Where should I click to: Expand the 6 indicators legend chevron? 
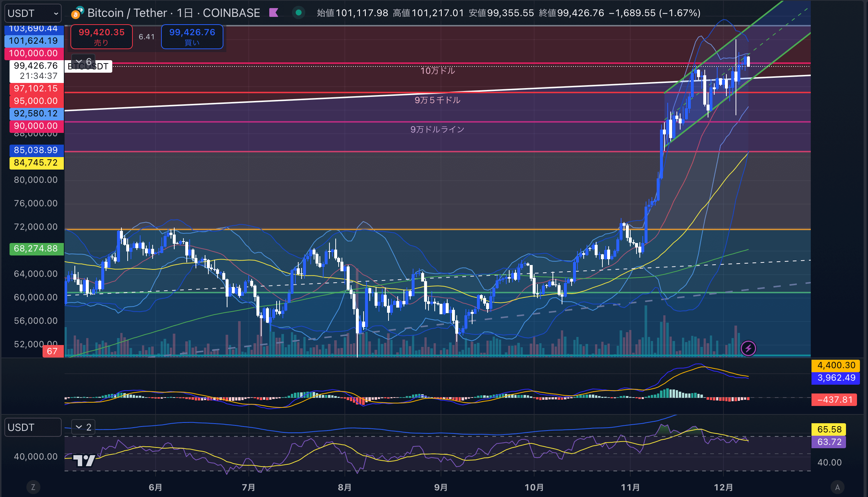tap(83, 61)
